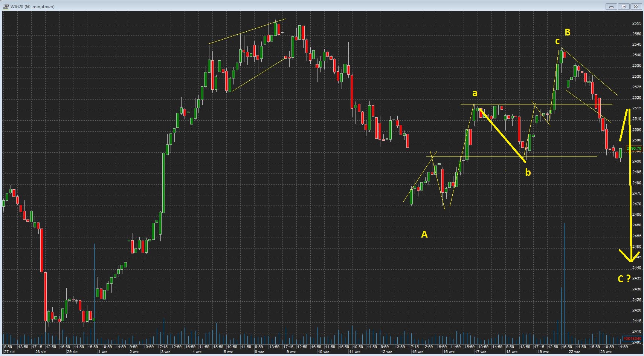The width and height of the screenshot is (644, 356).
Task: Select the red volume value 43518340
Action: (x=632, y=339)
